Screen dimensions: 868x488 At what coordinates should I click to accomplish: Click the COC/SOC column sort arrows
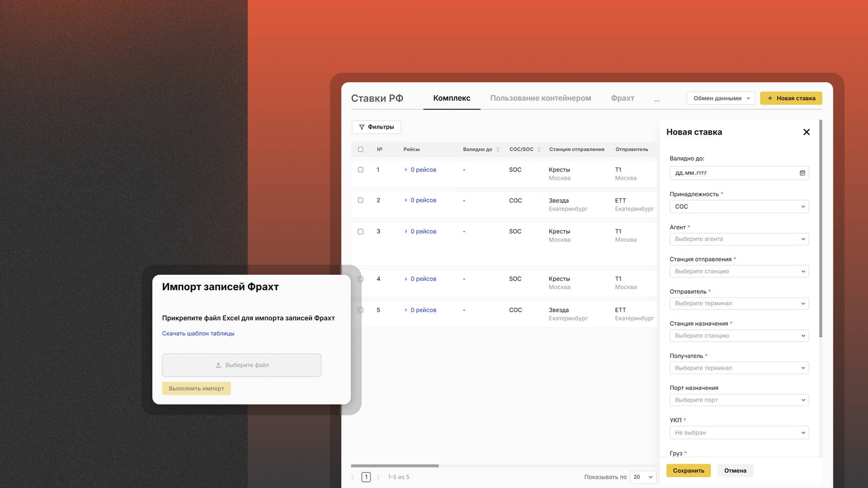click(539, 150)
